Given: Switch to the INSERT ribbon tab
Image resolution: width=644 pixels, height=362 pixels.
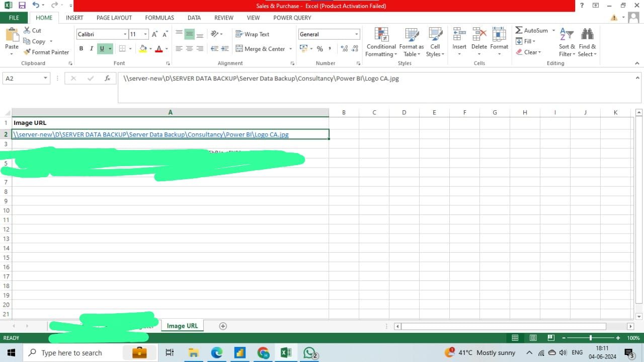Looking at the screenshot, I should coord(74,18).
